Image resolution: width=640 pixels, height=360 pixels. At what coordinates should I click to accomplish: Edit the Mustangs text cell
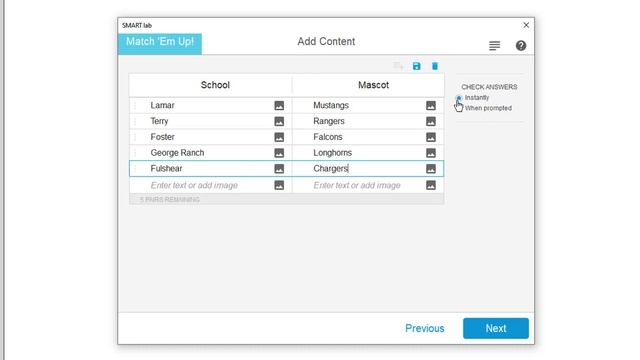331,105
